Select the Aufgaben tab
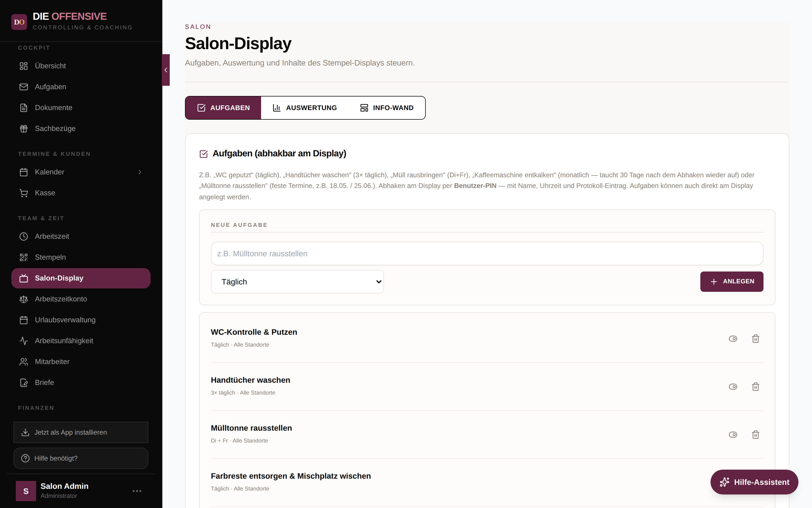Image resolution: width=812 pixels, height=508 pixels. [x=224, y=108]
